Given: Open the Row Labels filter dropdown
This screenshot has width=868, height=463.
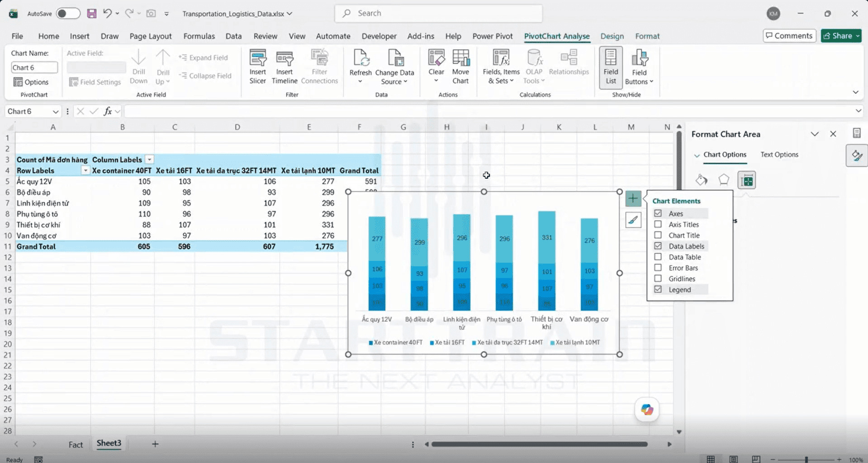Looking at the screenshot, I should pos(85,170).
